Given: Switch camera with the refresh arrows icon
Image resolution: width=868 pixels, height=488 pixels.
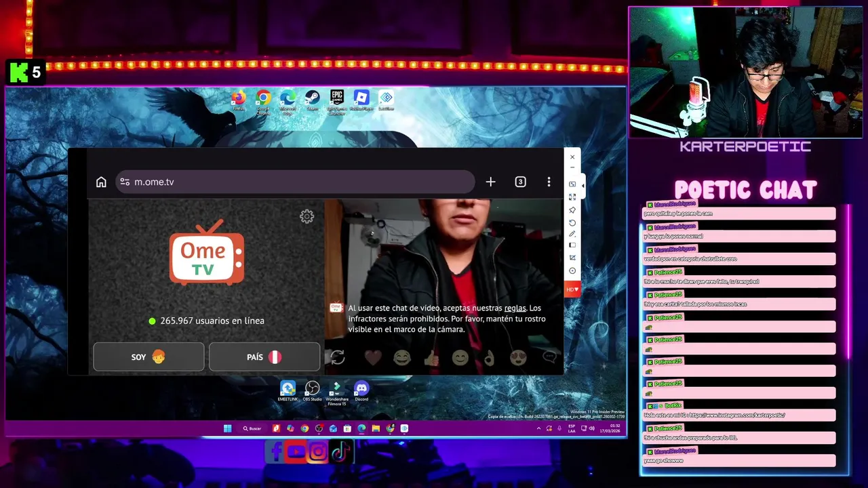Looking at the screenshot, I should click(x=337, y=357).
